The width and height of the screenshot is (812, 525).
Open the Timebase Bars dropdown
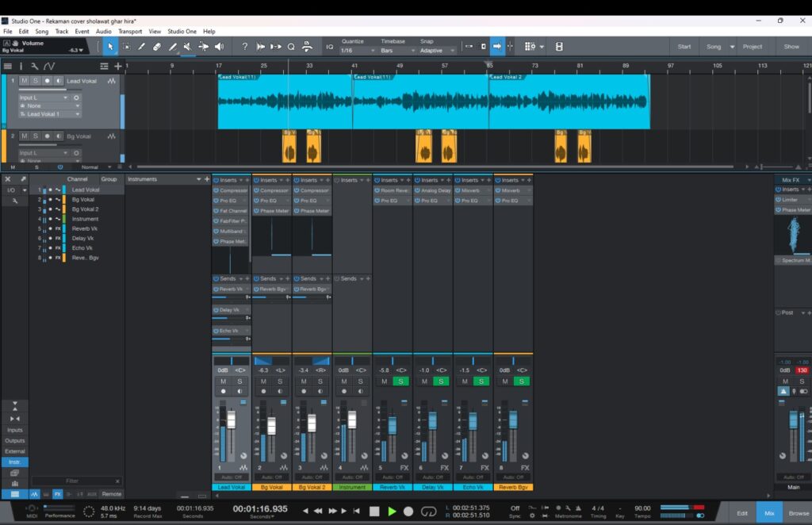pyautogui.click(x=397, y=51)
